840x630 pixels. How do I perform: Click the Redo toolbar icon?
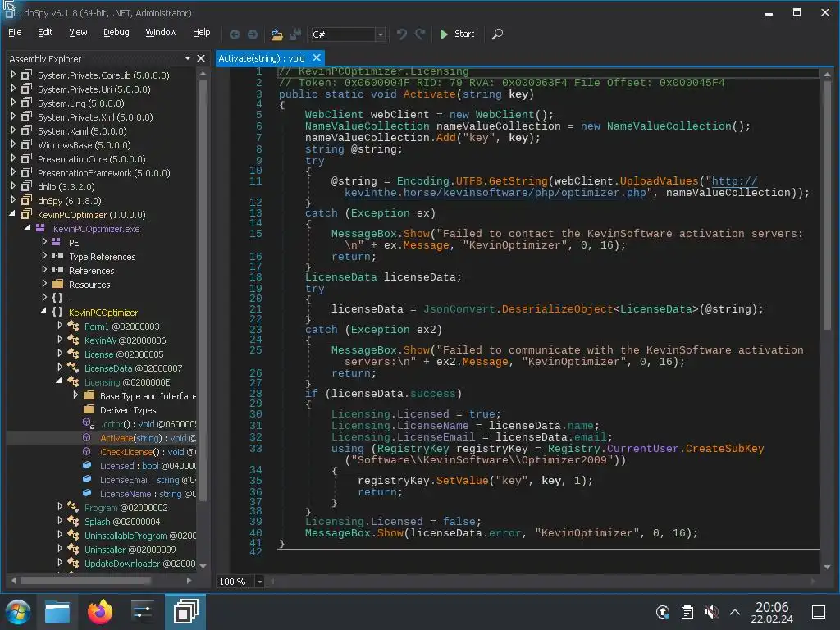(x=420, y=34)
